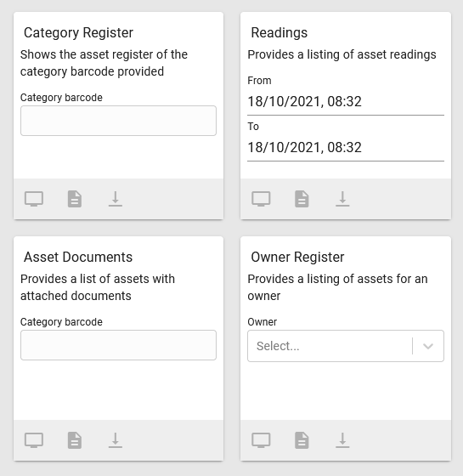Open Owner Register document icon
The image size is (463, 476).
click(x=302, y=440)
